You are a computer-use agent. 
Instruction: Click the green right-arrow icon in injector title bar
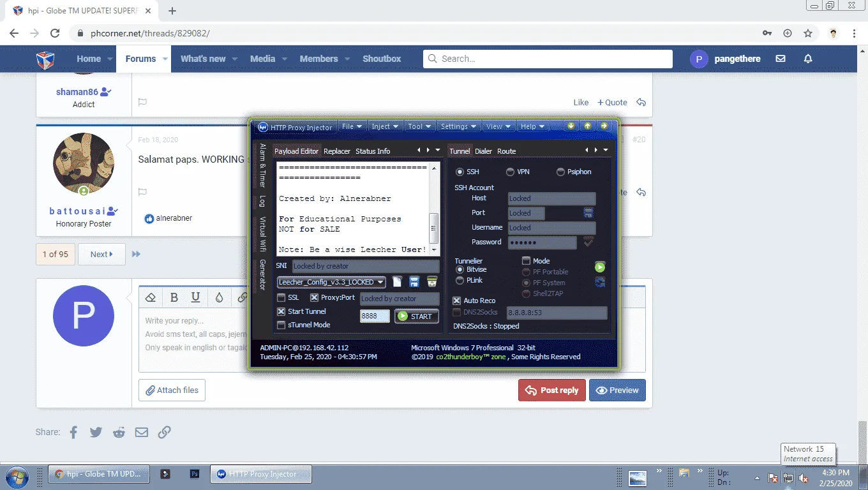click(604, 126)
